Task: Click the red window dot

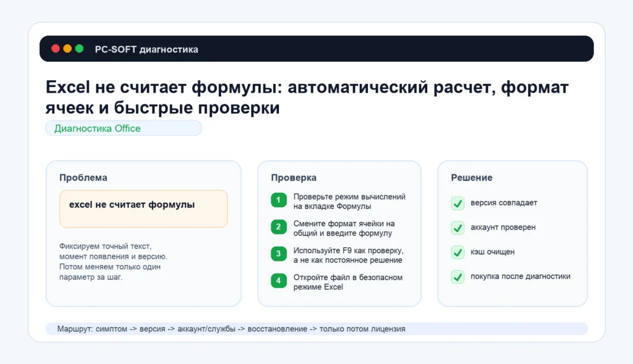Action: tap(56, 49)
